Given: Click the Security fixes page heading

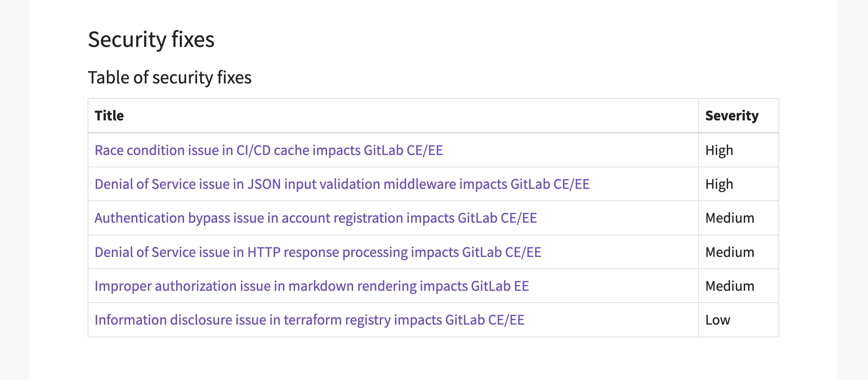Looking at the screenshot, I should 151,38.
